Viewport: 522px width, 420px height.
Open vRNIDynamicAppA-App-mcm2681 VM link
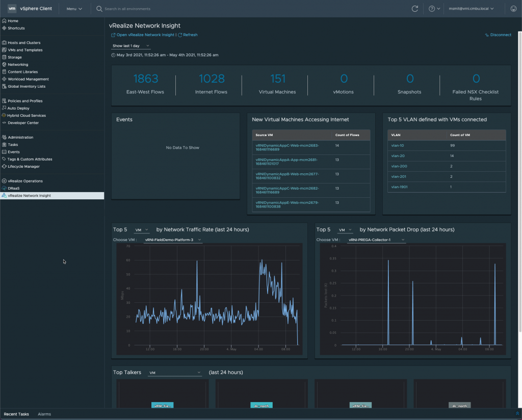[x=286, y=162]
